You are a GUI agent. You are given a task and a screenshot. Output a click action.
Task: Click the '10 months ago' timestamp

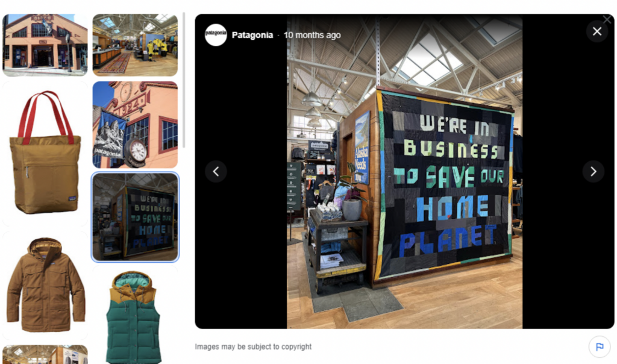point(312,35)
